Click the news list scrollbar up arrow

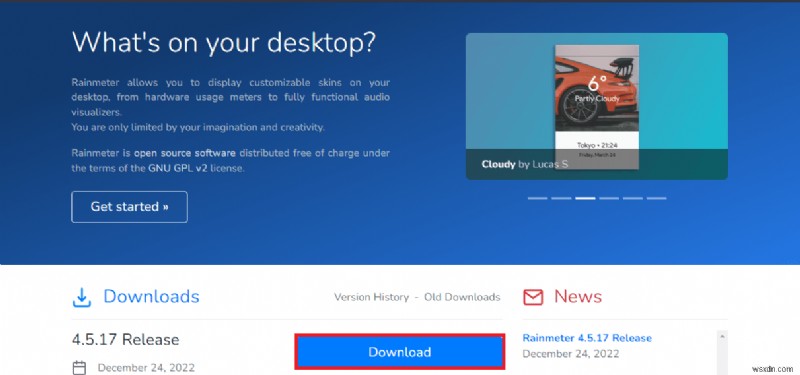tap(721, 336)
